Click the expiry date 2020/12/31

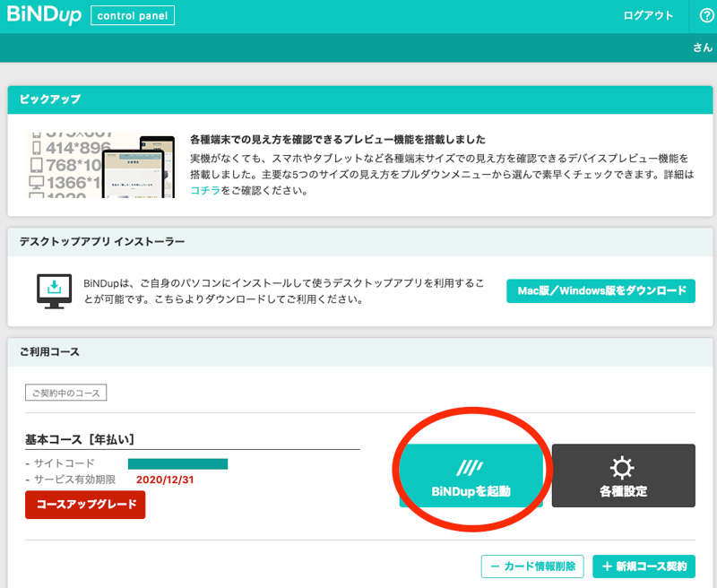click(x=165, y=480)
